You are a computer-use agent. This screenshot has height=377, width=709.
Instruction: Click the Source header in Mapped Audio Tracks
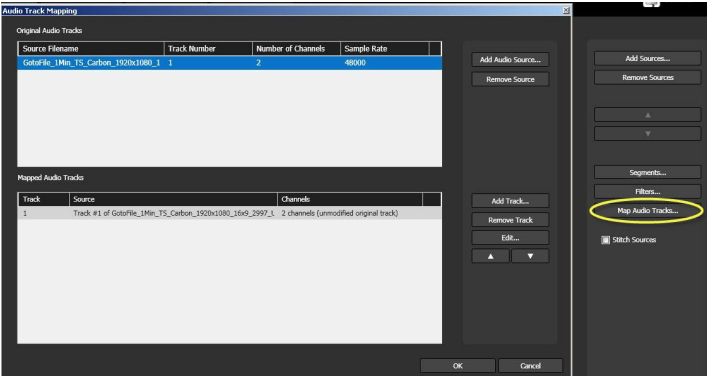point(173,199)
